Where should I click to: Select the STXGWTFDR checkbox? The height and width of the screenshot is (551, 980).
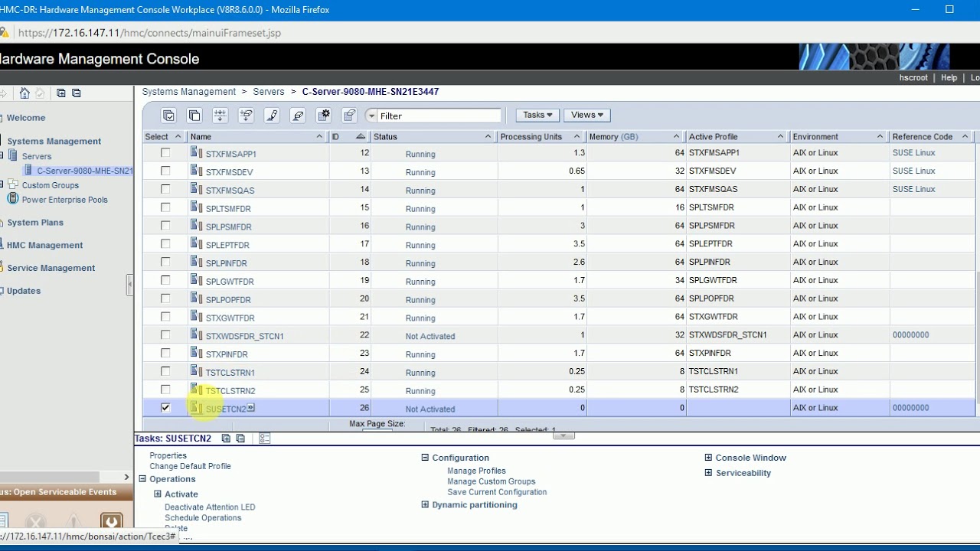point(165,317)
